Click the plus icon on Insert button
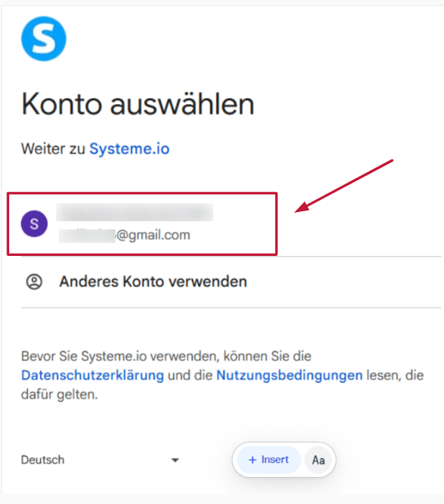Image resolution: width=444 pixels, height=504 pixels. tap(253, 460)
